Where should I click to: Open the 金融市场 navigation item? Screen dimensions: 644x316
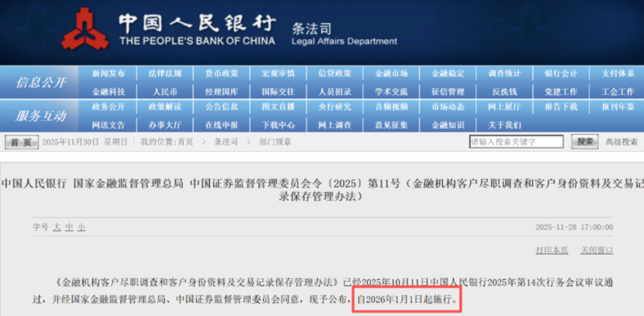point(391,74)
